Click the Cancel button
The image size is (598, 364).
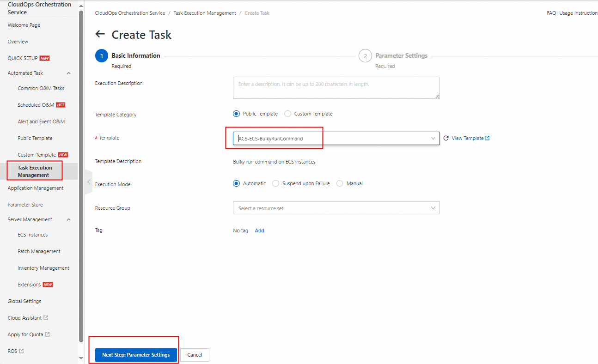pos(195,355)
